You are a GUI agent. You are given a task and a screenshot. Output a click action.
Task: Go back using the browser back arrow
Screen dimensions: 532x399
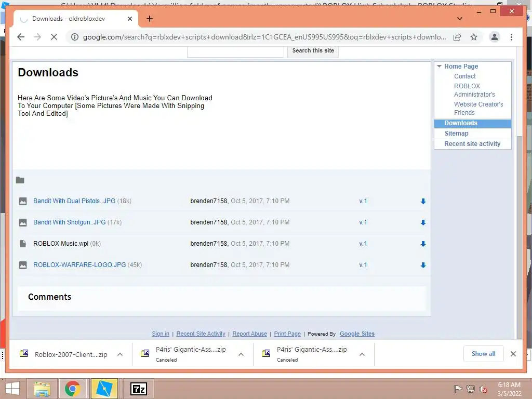[x=21, y=37]
